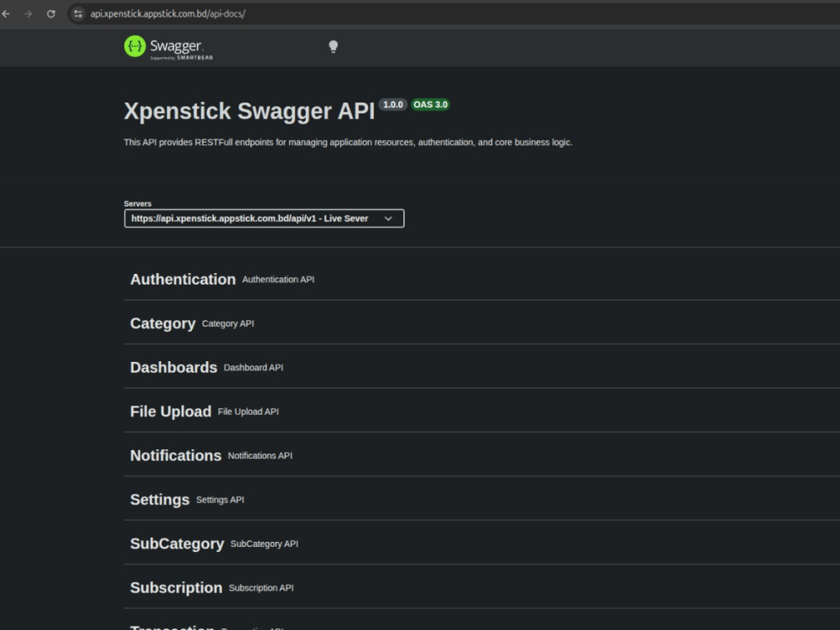This screenshot has height=630, width=840.
Task: Open the Servers dropdown
Action: (x=264, y=218)
